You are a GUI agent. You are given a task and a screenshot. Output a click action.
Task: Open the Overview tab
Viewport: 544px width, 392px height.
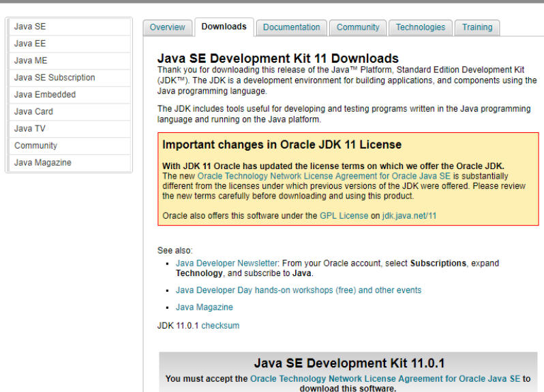coord(167,27)
